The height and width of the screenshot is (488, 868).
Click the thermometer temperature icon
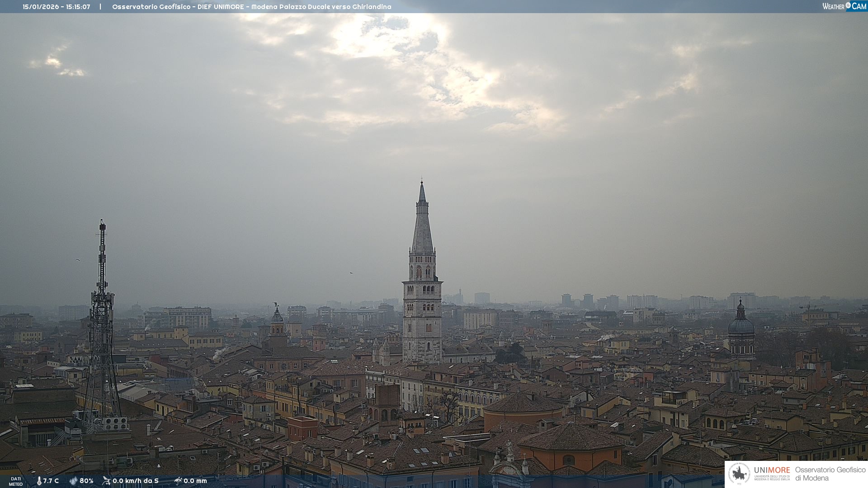click(x=39, y=481)
